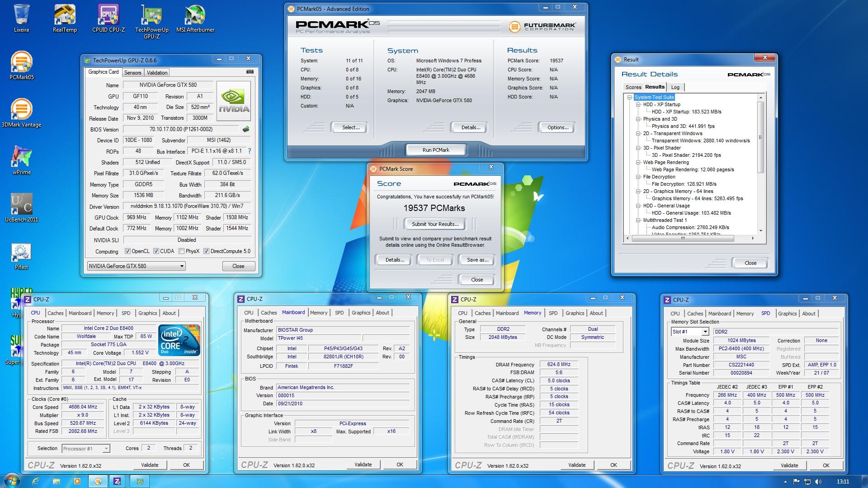The width and height of the screenshot is (868, 488).
Task: Open Slot #1 dropdown in SPD window
Action: click(689, 332)
